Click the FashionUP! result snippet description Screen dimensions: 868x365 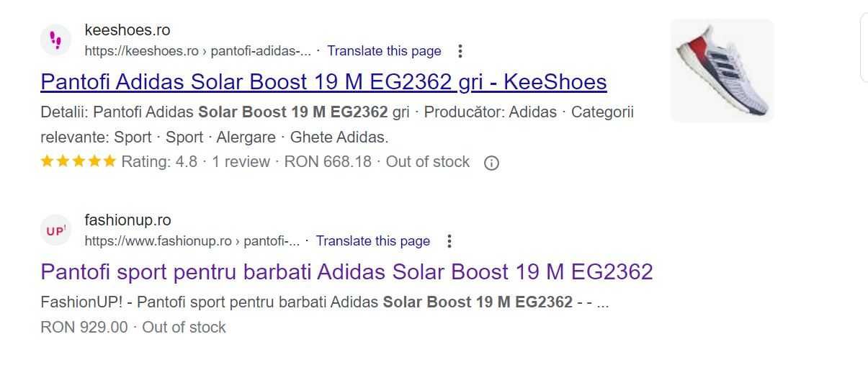325,302
